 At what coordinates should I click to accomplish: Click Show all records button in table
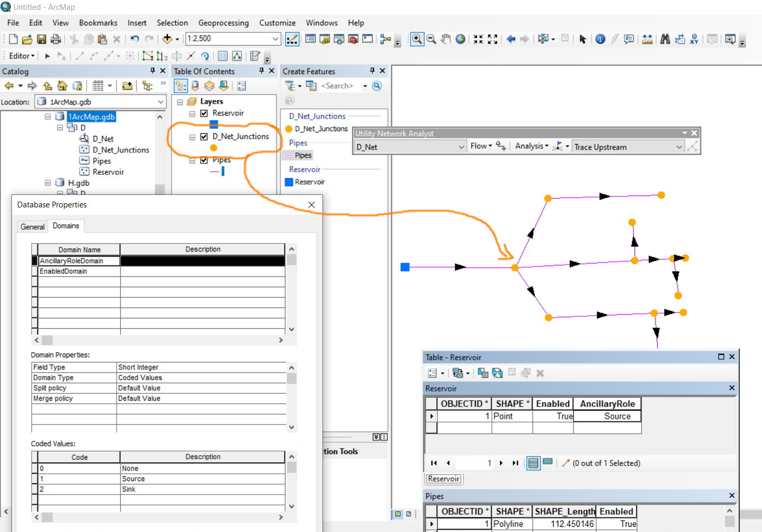click(x=533, y=463)
